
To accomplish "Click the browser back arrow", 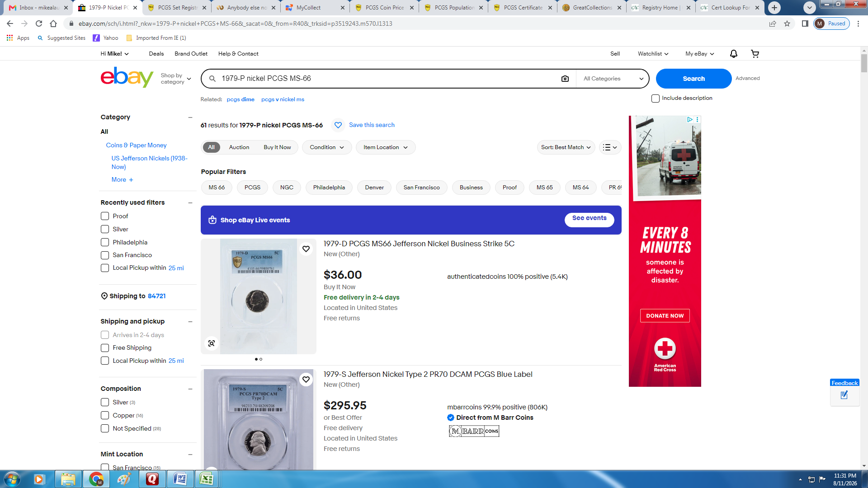I will 10,23.
